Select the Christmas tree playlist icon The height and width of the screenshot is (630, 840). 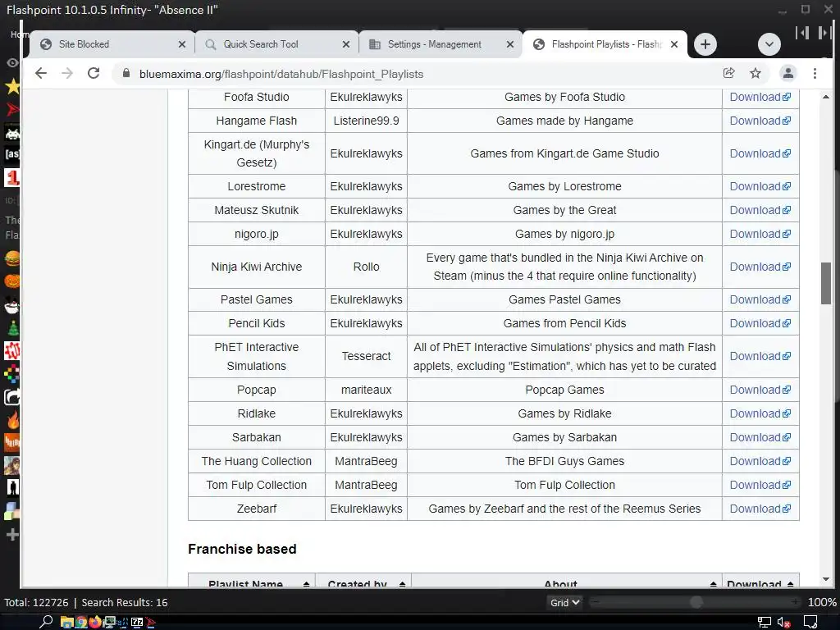pos(11,328)
